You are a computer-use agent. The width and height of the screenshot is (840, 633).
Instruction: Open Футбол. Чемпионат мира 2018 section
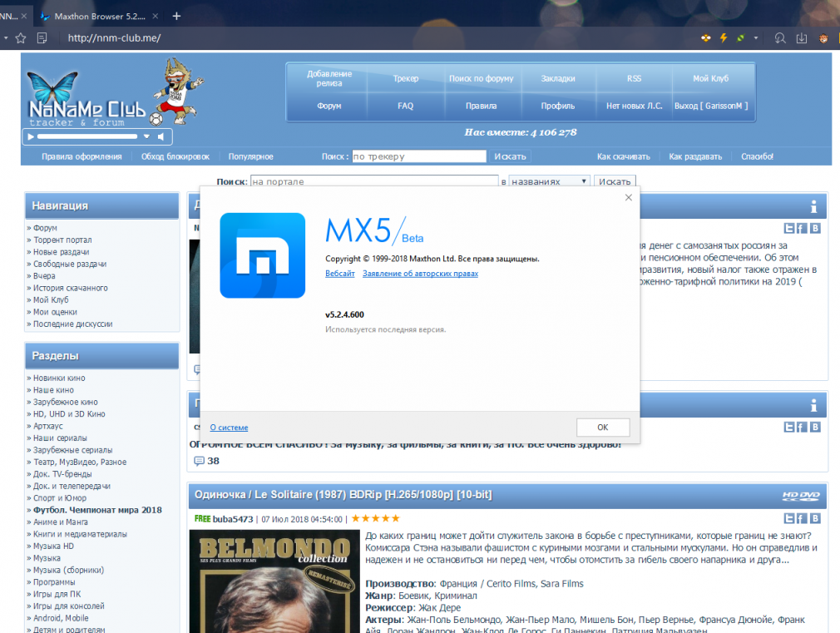pos(97,510)
